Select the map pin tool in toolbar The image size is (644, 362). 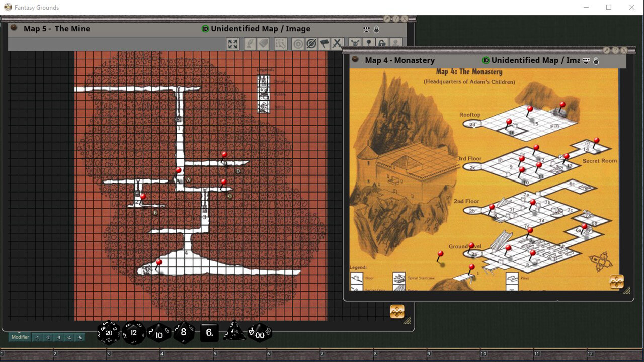(368, 44)
